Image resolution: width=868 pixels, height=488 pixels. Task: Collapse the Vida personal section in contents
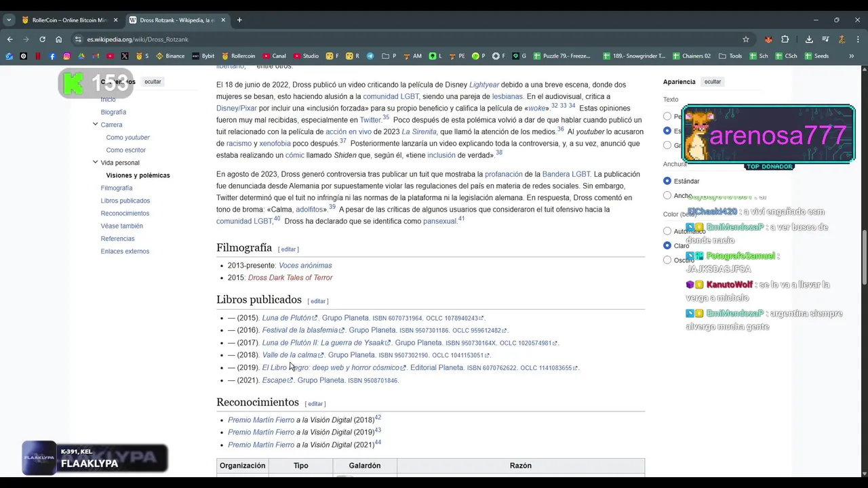(95, 163)
